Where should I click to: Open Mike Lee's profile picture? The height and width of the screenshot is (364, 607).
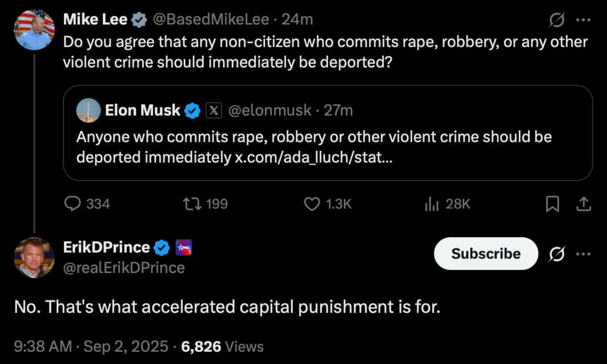click(34, 30)
